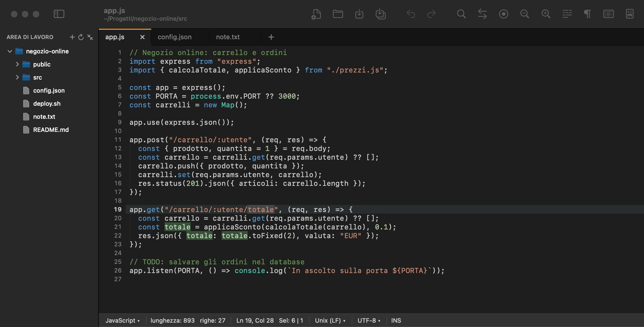The height and width of the screenshot is (327, 644).
Task: Open find and replace arrows
Action: pos(482,14)
